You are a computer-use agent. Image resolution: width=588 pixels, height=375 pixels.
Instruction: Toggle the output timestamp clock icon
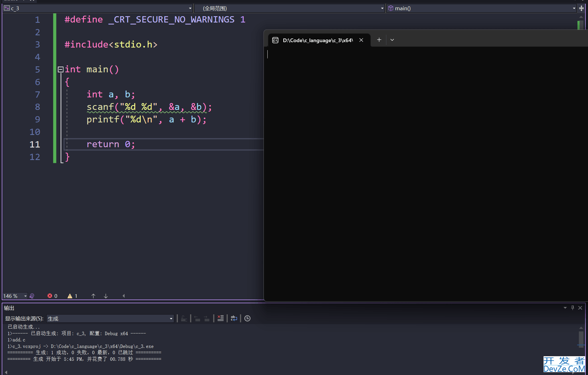pyautogui.click(x=247, y=318)
